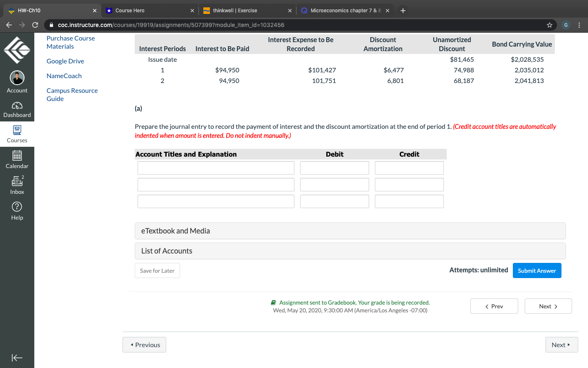Screen dimensions: 588x368
Task: Select the $2,028,535 carrying value cell
Action: pos(527,59)
